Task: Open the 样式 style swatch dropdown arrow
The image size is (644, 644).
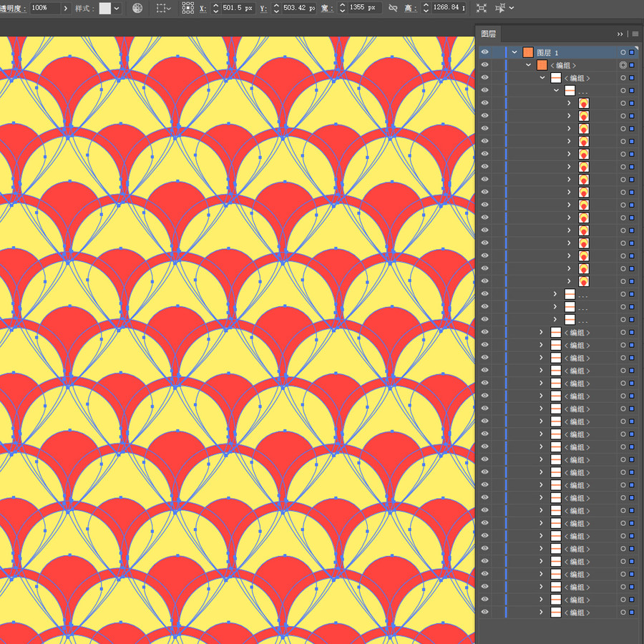Action: 117,8
